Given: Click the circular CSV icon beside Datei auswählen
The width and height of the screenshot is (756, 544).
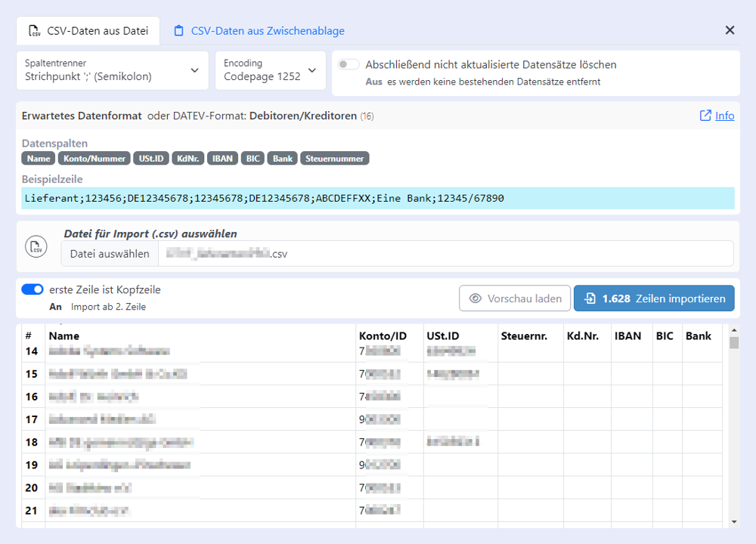Looking at the screenshot, I should click(36, 246).
